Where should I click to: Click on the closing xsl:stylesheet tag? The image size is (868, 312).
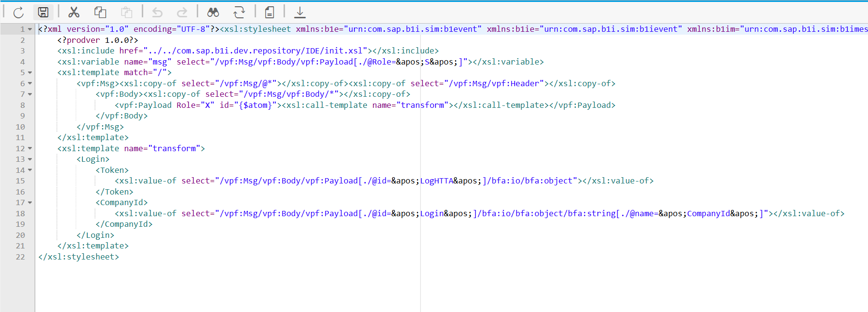point(79,257)
